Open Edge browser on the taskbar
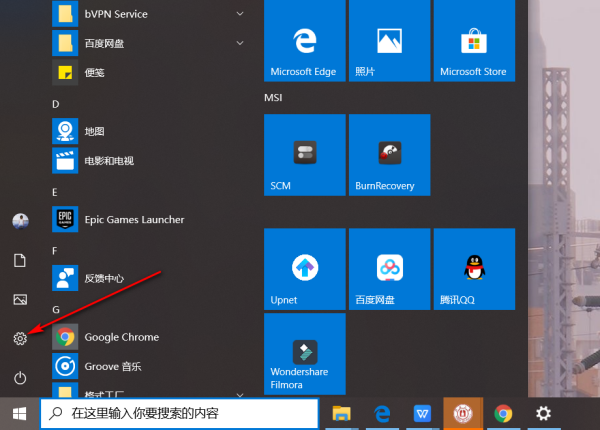The width and height of the screenshot is (600, 430). point(382,414)
